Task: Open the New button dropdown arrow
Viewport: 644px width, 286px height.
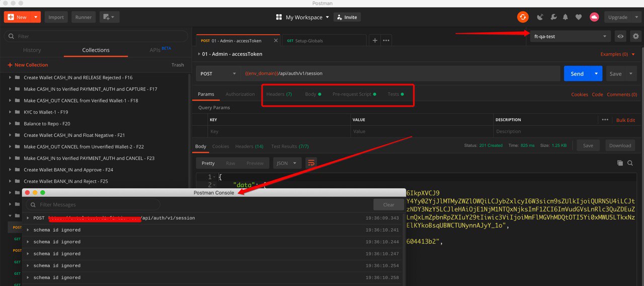Action: [x=36, y=17]
